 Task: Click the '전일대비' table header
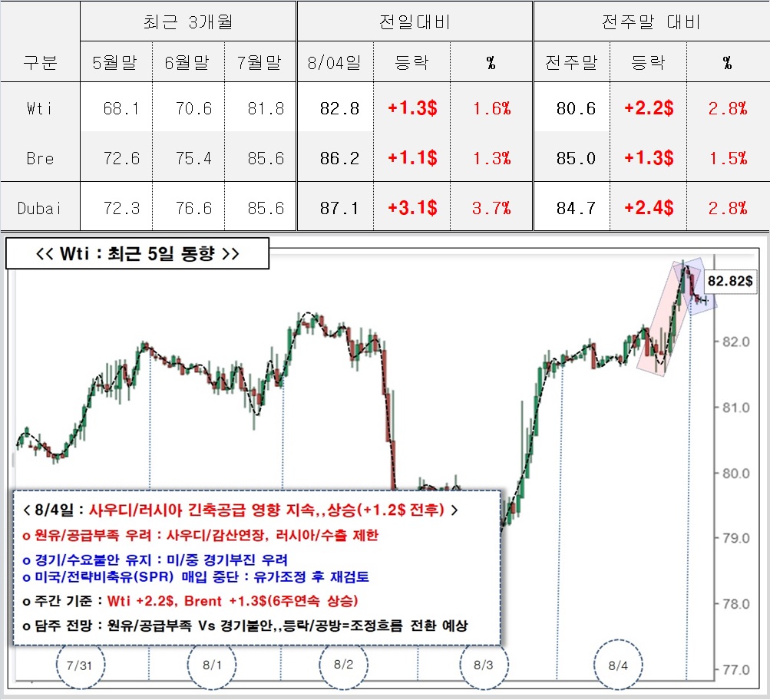point(415,21)
